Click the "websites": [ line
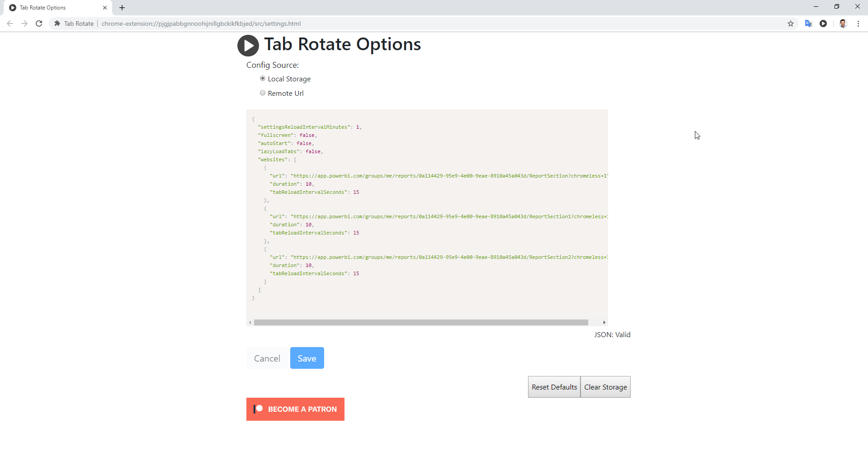The width and height of the screenshot is (868, 470). [277, 160]
